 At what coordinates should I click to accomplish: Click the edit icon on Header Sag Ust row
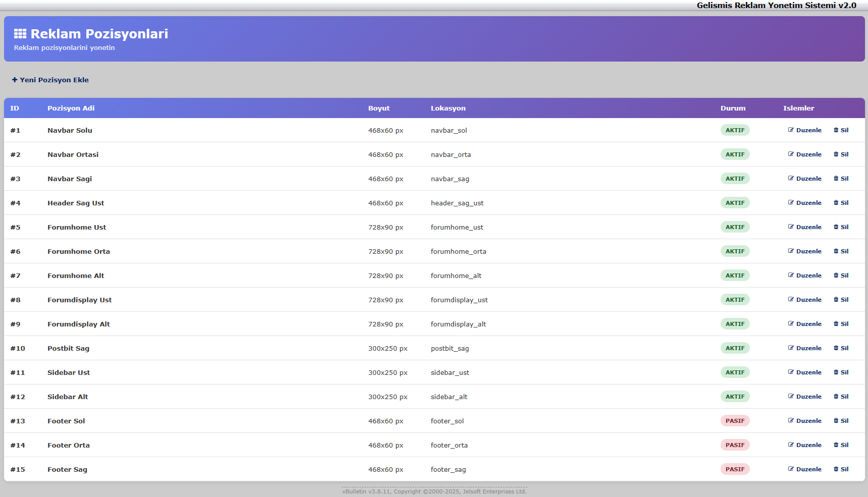click(791, 202)
